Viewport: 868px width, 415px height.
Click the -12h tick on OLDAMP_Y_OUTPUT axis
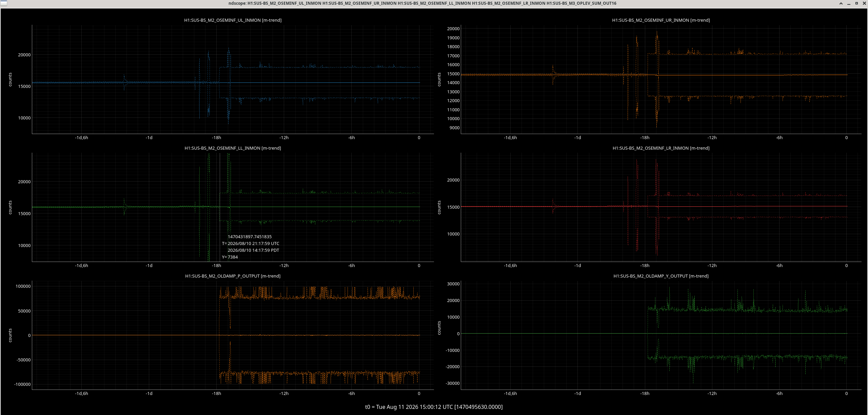point(712,393)
